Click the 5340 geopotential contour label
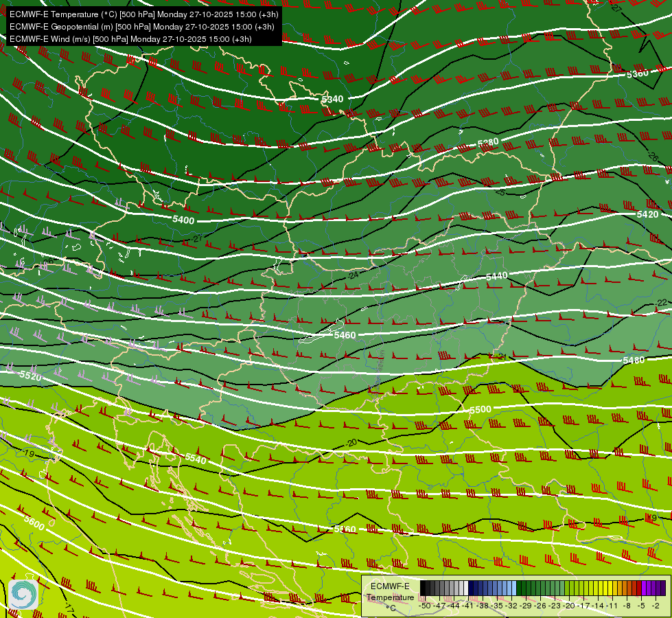The image size is (672, 618). pyautogui.click(x=333, y=99)
